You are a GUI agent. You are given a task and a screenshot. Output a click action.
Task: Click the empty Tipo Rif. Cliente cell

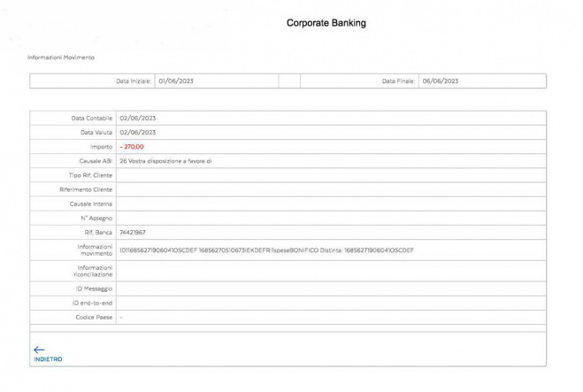pos(329,175)
